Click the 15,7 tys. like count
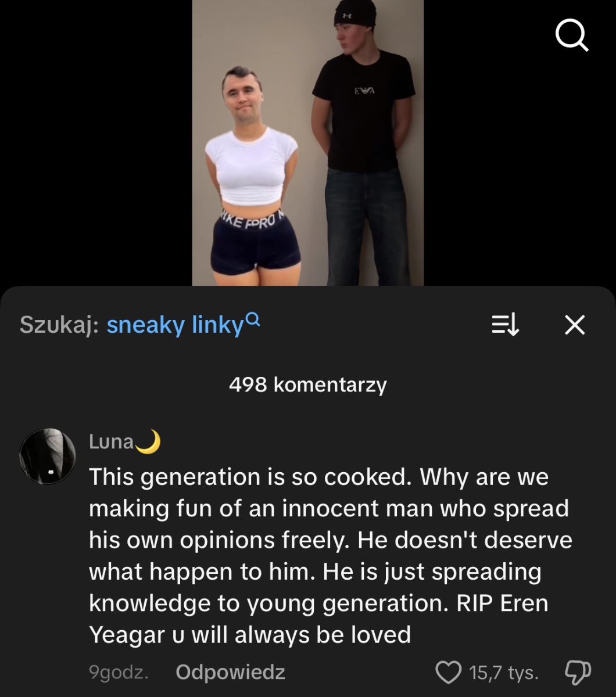616x697 pixels. click(504, 673)
